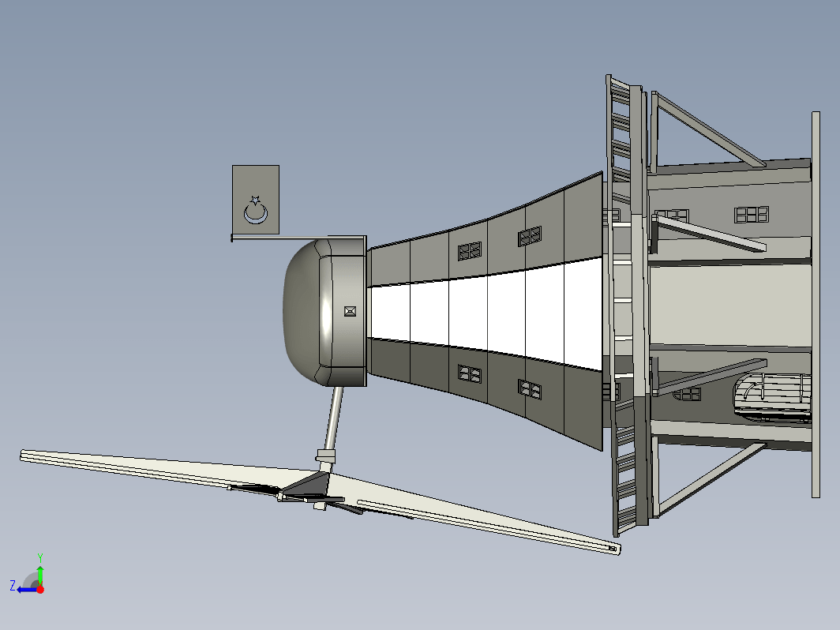Click the blue Z axis arrow
Viewport: 840px width, 630px height.
27,590
